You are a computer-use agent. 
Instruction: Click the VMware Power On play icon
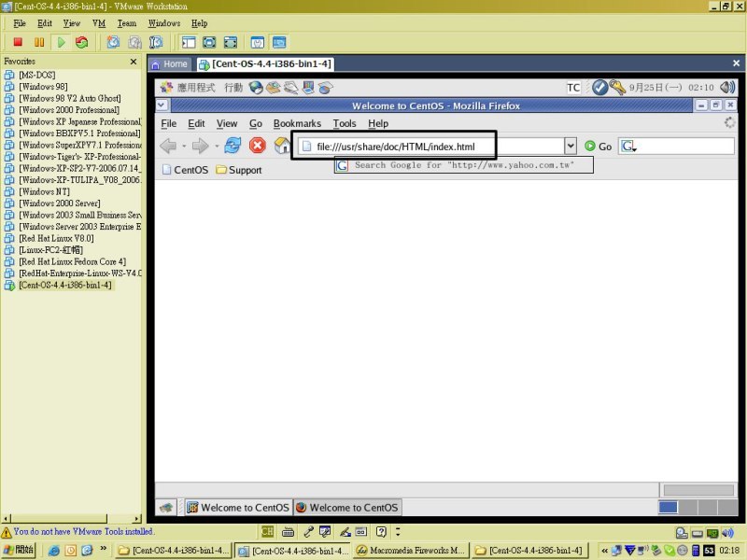click(x=61, y=42)
